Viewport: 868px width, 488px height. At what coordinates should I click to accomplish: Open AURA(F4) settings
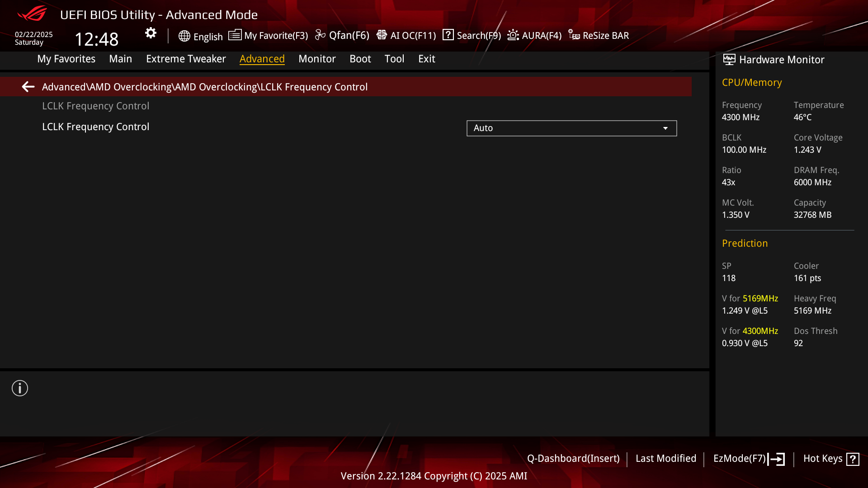coord(542,35)
